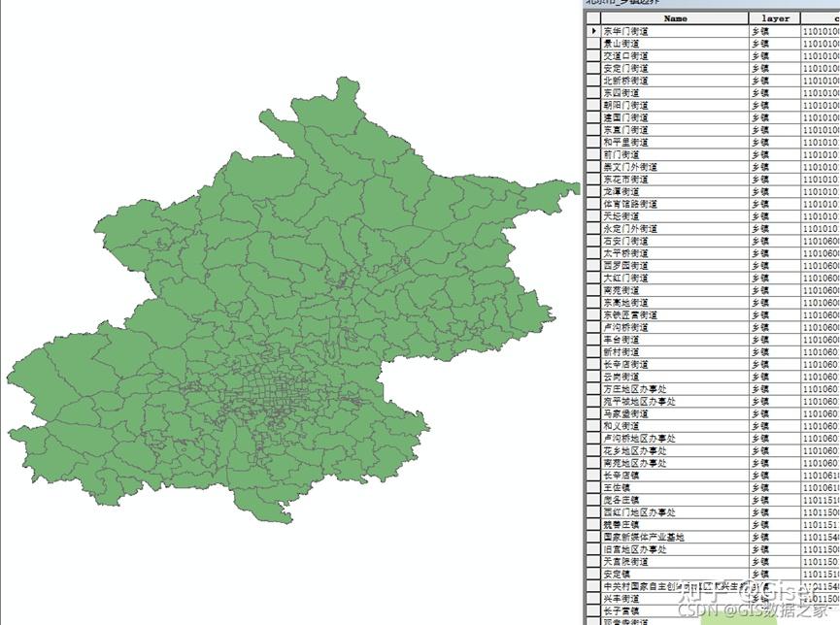Click the 宛平城地区办事处 cell
The height and width of the screenshot is (625, 840).
[675, 402]
